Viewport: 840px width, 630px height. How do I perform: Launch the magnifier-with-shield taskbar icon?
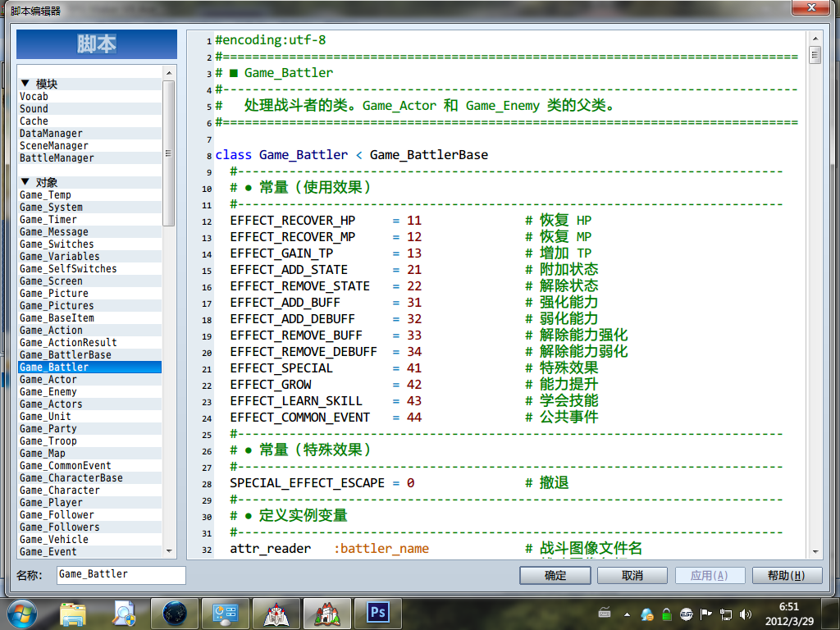[x=124, y=614]
